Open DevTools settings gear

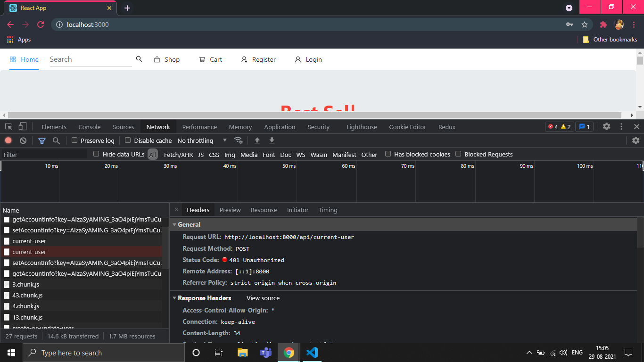click(607, 126)
